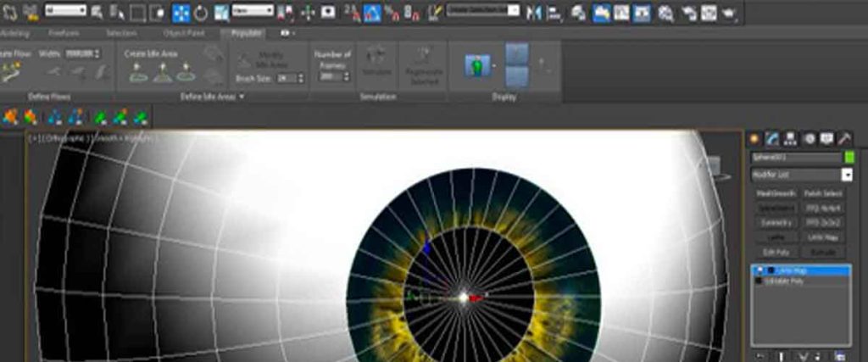Choose the Rectangular Selection Region tool
The width and height of the screenshot is (868, 362).
[x=136, y=12]
